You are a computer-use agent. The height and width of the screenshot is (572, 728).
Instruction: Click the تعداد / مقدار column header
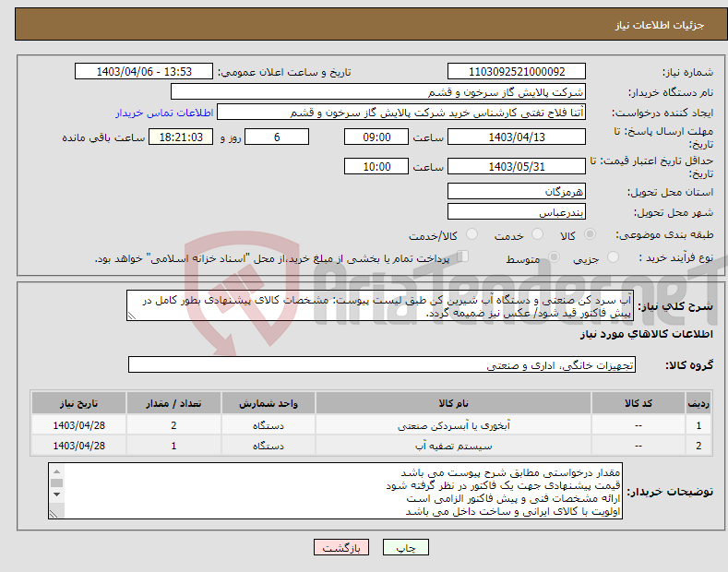(173, 403)
